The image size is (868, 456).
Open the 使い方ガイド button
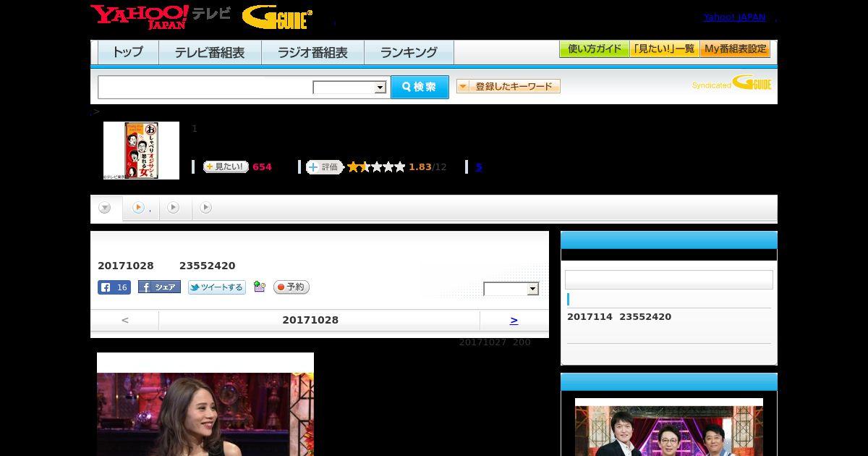click(x=594, y=49)
